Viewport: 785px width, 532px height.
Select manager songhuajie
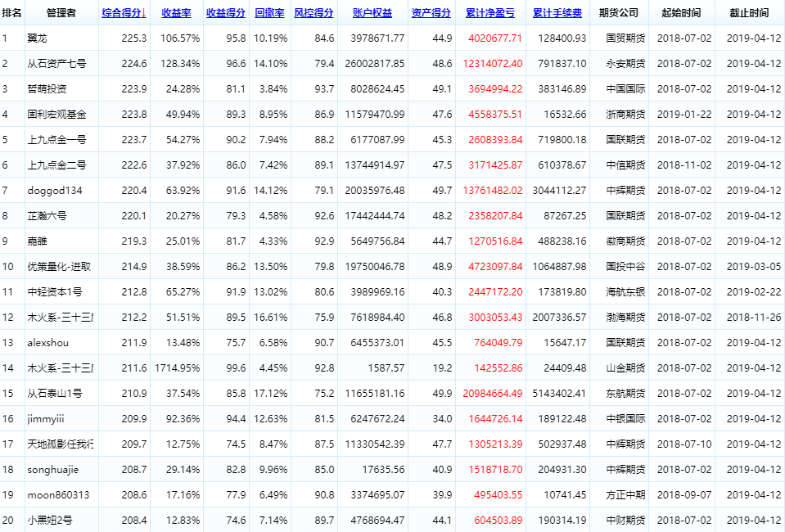point(53,470)
